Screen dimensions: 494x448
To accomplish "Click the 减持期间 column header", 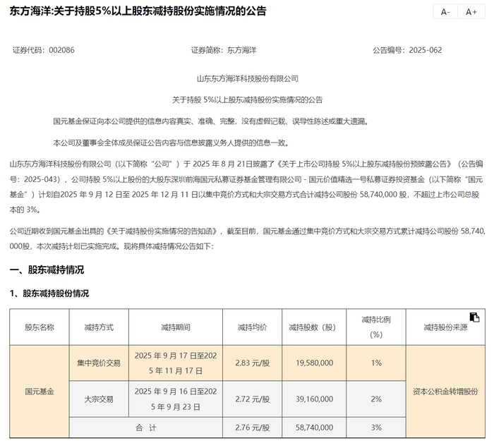I will [176, 327].
